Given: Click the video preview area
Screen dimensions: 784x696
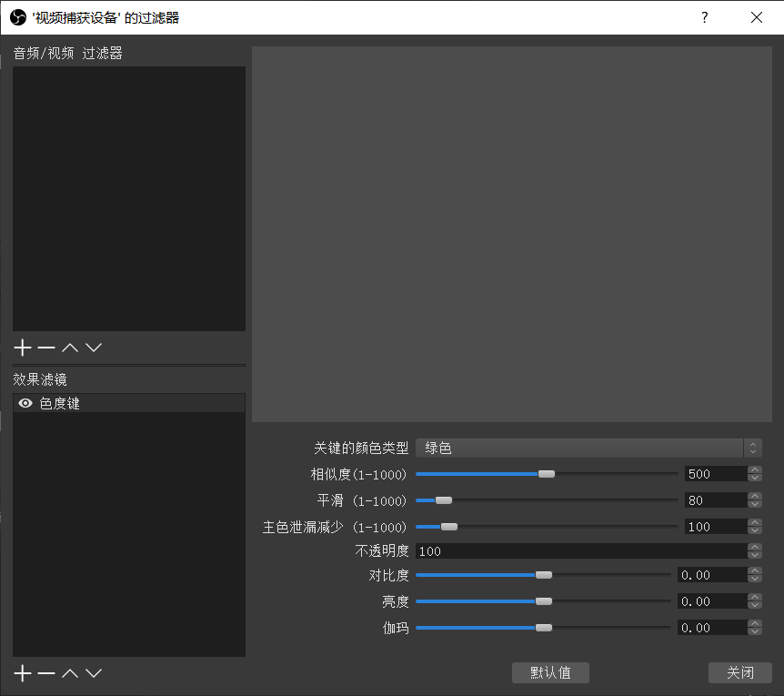Looking at the screenshot, I should coord(512,234).
